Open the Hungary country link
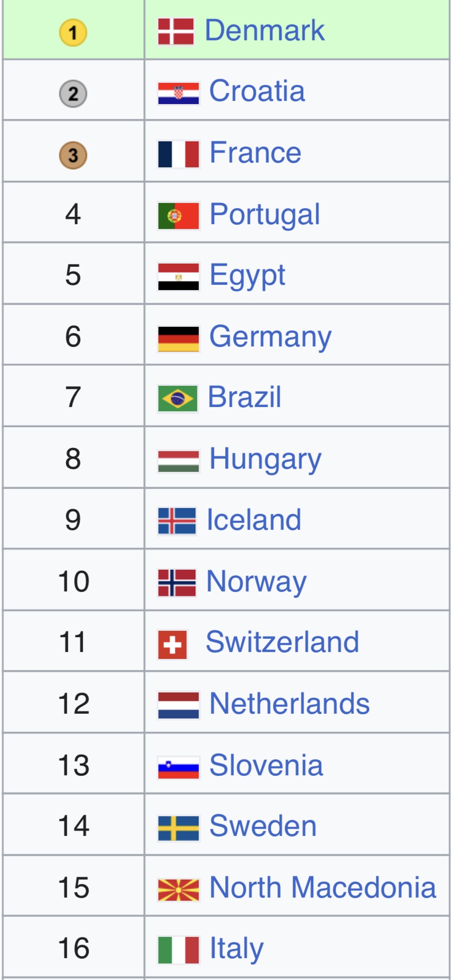This screenshot has height=980, width=452. (x=266, y=460)
